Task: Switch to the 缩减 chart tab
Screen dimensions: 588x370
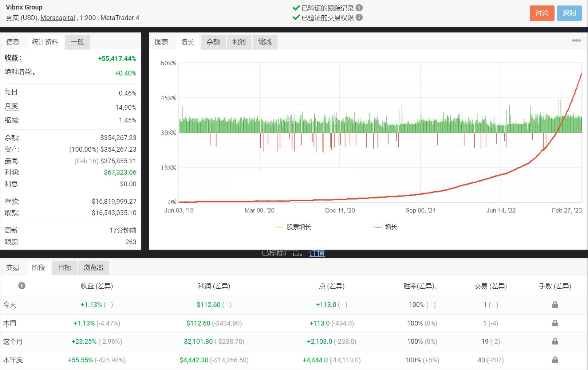Action: [265, 42]
